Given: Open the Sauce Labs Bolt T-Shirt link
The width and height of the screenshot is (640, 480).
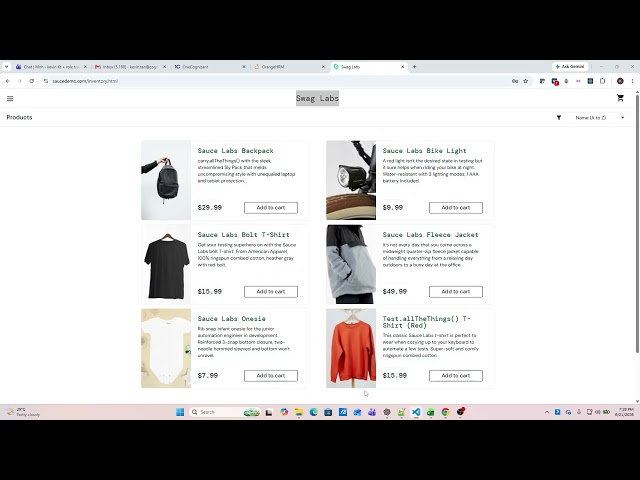Looking at the screenshot, I should 244,235.
